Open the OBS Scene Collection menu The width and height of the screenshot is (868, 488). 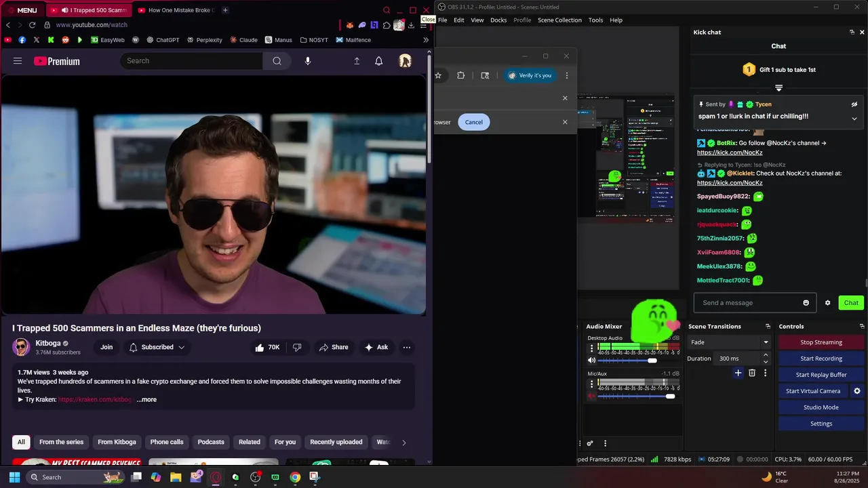point(559,20)
